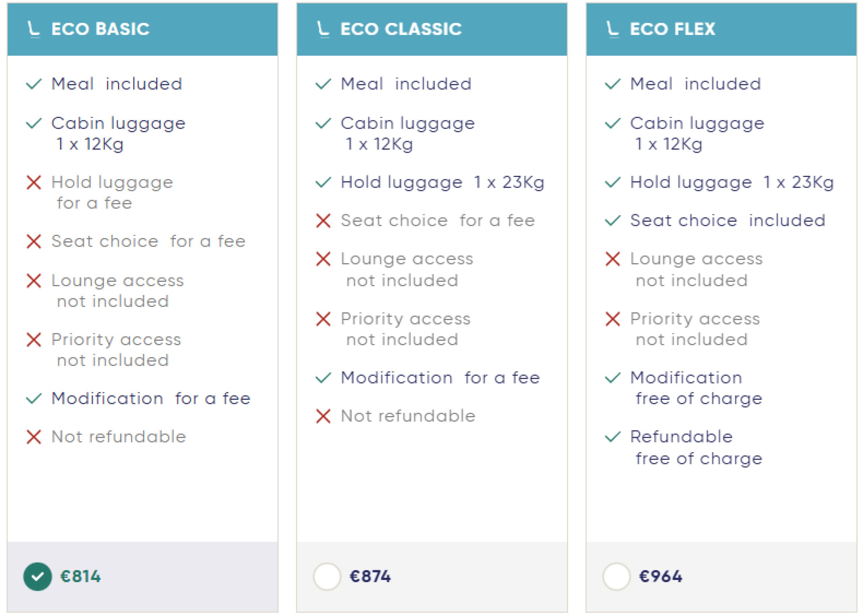Click the seat icon beside ECO BASIC

pos(34,29)
